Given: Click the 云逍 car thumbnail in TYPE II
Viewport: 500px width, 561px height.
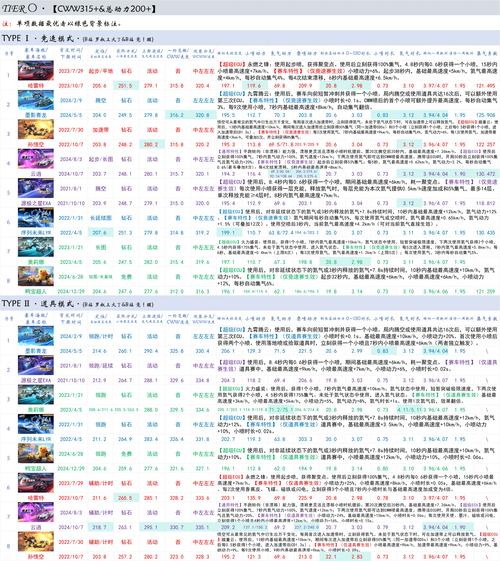Looking at the screenshot, I should [36, 512].
